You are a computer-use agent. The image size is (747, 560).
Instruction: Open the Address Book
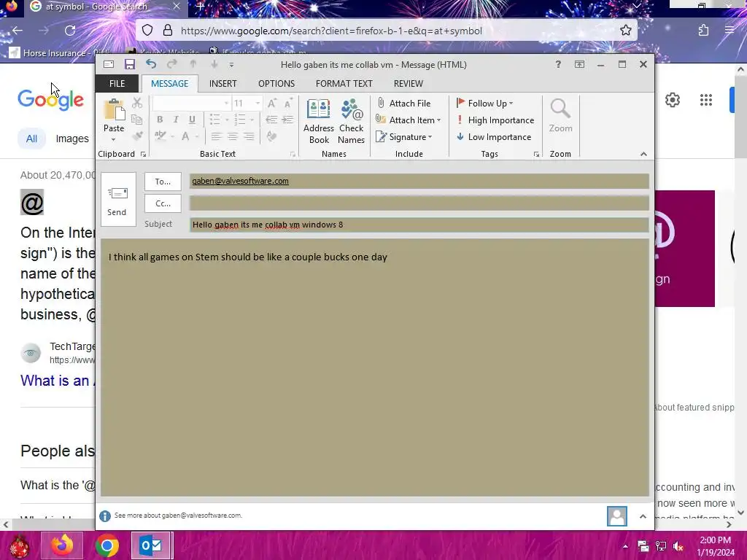[319, 121]
